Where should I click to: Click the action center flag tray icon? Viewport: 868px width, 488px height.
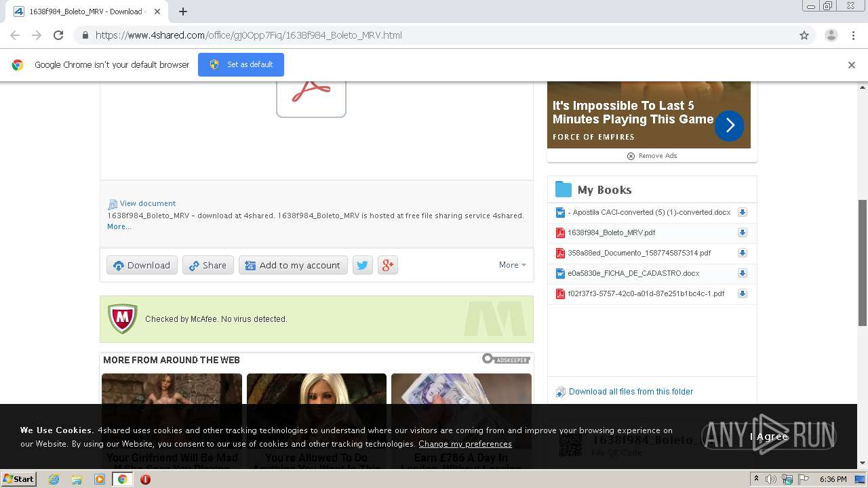click(x=804, y=479)
